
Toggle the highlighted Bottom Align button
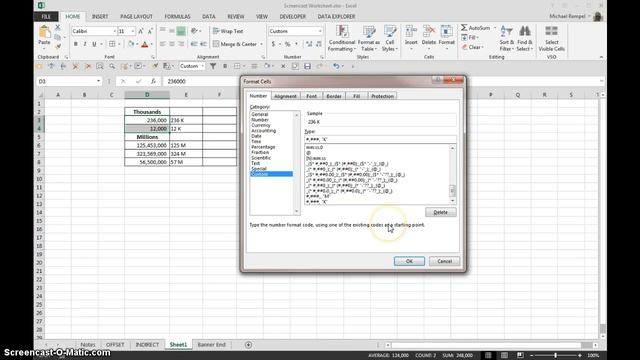point(181,31)
